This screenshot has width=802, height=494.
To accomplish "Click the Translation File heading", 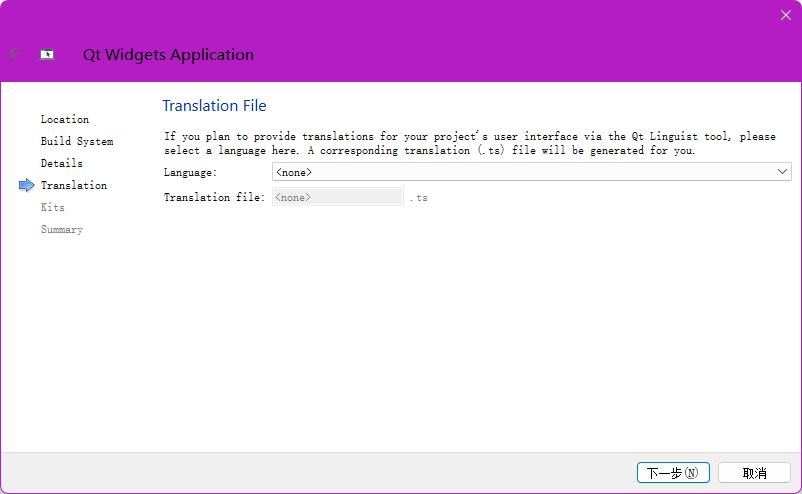I will [214, 106].
